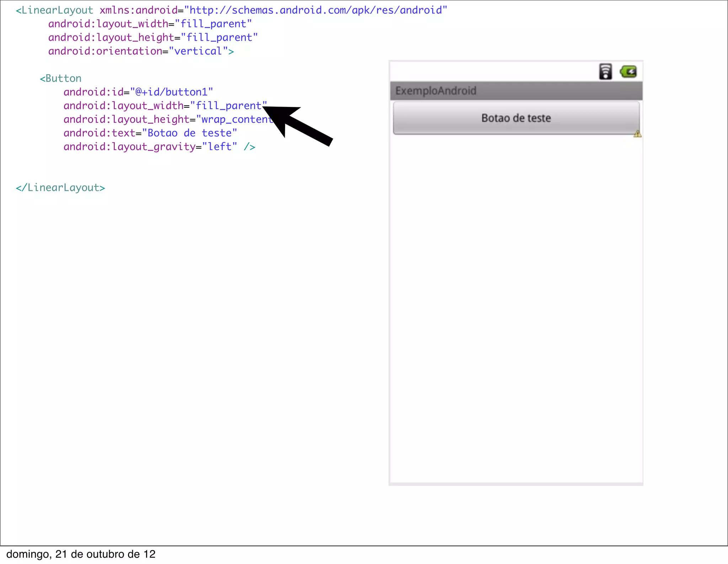The height and width of the screenshot is (564, 728).
Task: Click the LinearLayout layout_height fill_parent value
Action: tap(219, 38)
